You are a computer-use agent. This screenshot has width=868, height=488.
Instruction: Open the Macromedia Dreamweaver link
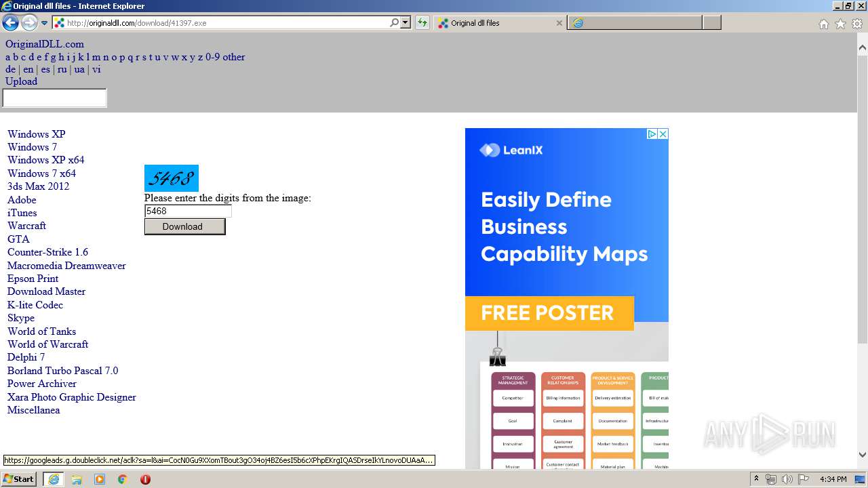[x=66, y=266]
